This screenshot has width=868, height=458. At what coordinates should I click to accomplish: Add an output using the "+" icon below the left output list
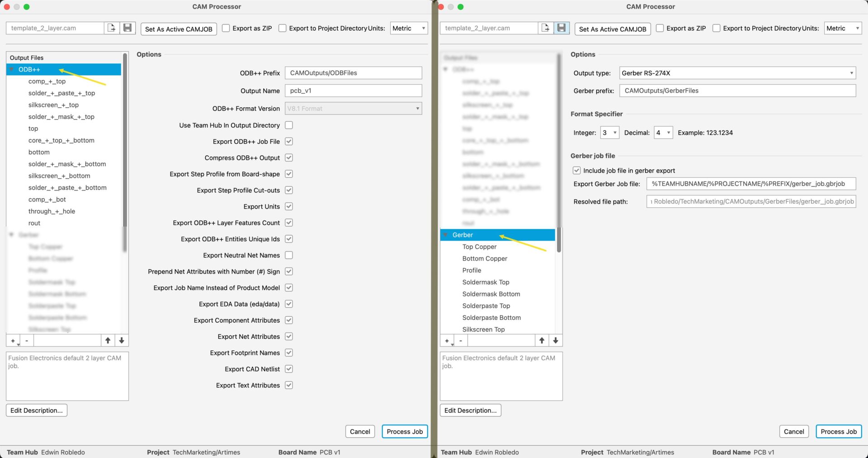[13, 340]
